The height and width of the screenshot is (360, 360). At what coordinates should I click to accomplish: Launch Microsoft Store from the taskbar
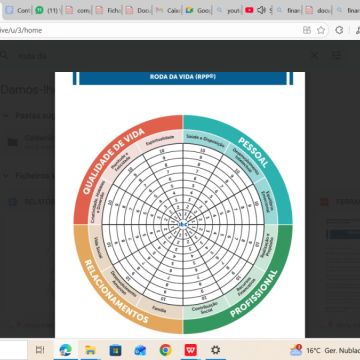[x=115, y=350]
